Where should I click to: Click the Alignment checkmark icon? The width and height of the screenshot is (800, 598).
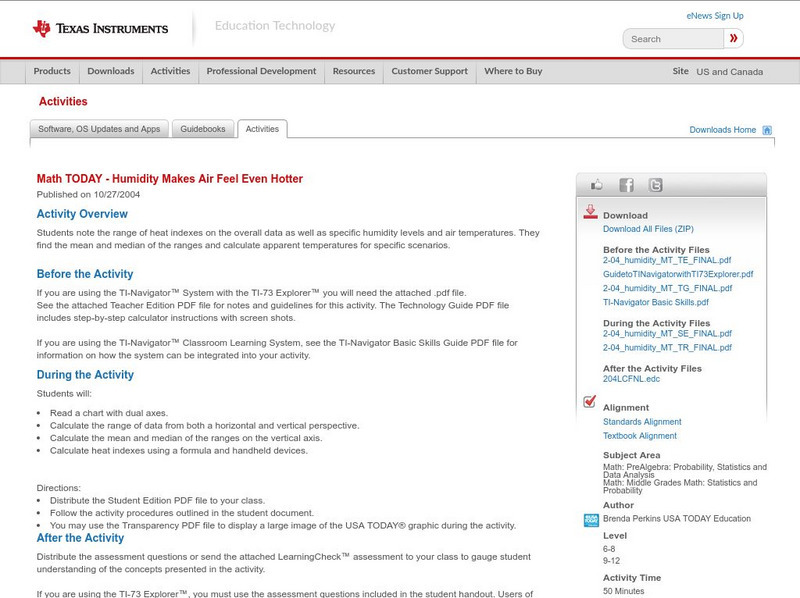pyautogui.click(x=590, y=402)
